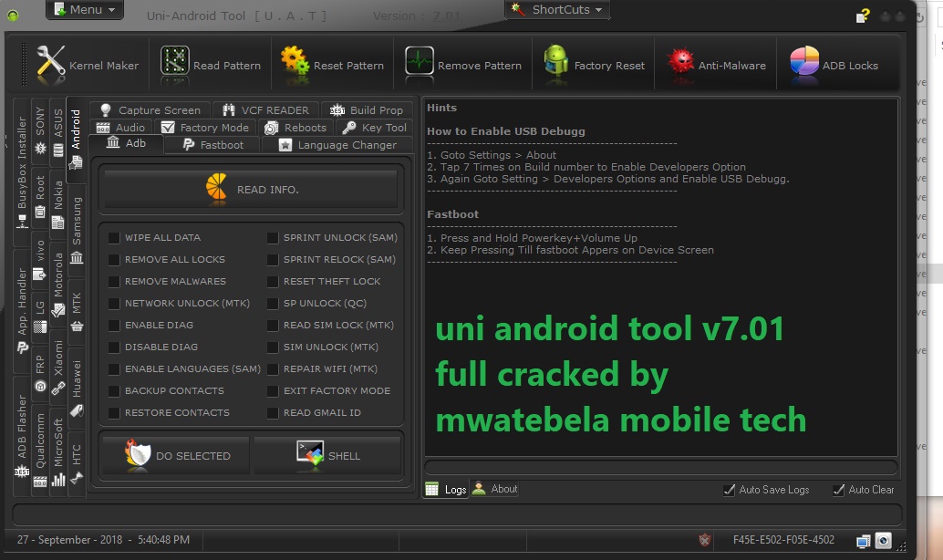The width and height of the screenshot is (943, 560).
Task: Click the status bar shield icon
Action: coord(705,540)
